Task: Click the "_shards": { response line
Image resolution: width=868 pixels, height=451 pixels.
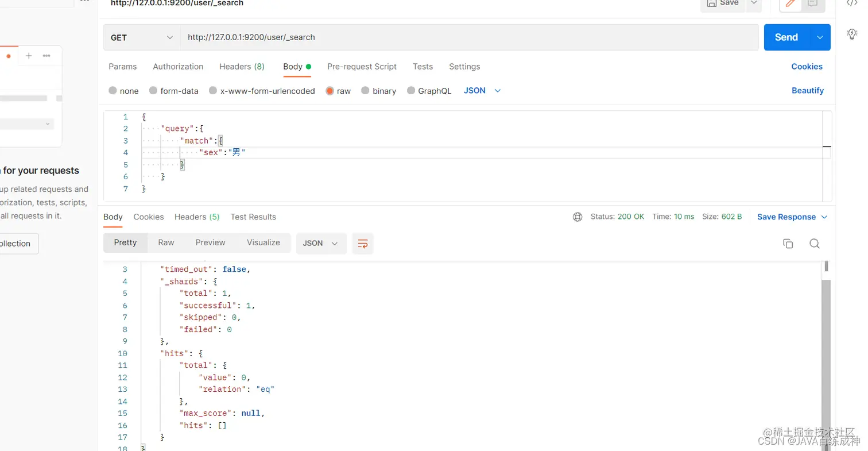Action: (189, 282)
